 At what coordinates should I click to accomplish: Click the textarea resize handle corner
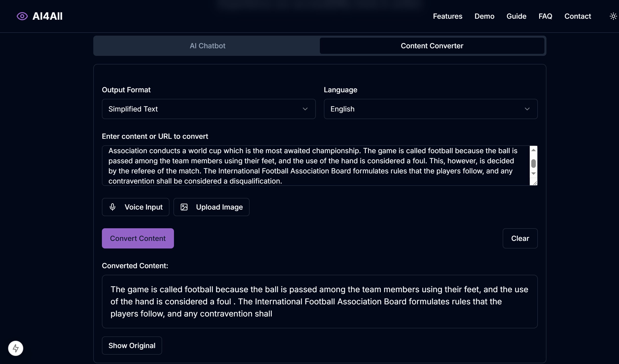535,183
